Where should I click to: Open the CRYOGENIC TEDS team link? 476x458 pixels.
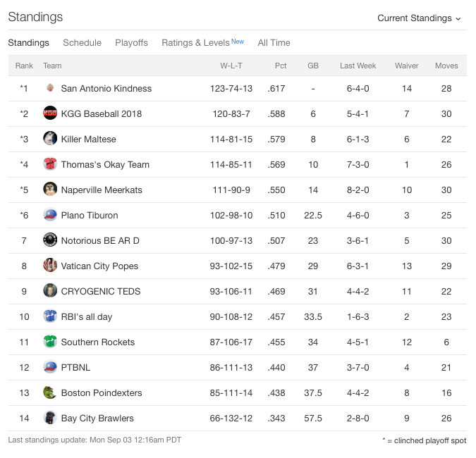[101, 292]
